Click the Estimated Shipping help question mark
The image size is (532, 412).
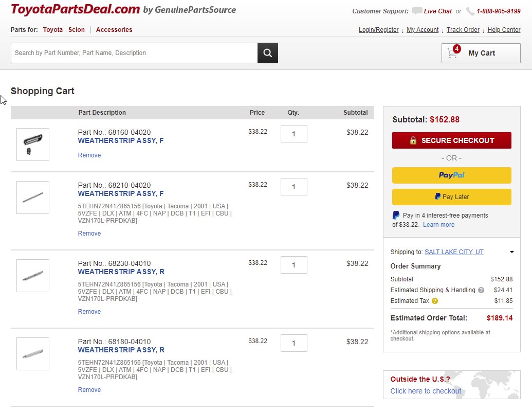coord(481,290)
